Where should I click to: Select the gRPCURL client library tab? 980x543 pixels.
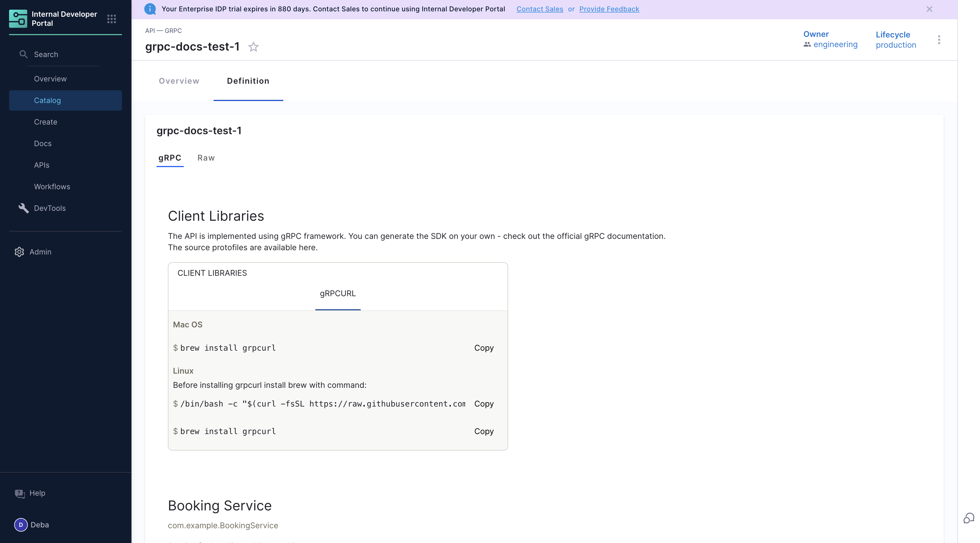coord(337,293)
